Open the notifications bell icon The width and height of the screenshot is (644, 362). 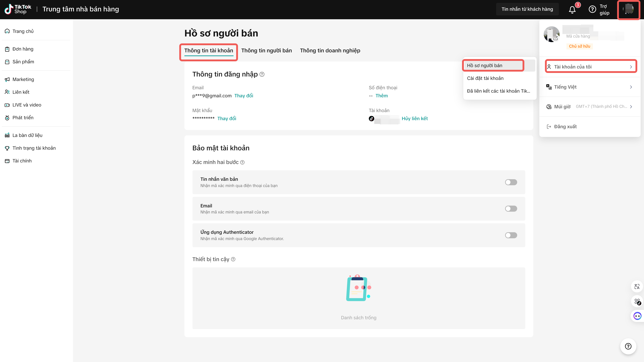coord(572,9)
